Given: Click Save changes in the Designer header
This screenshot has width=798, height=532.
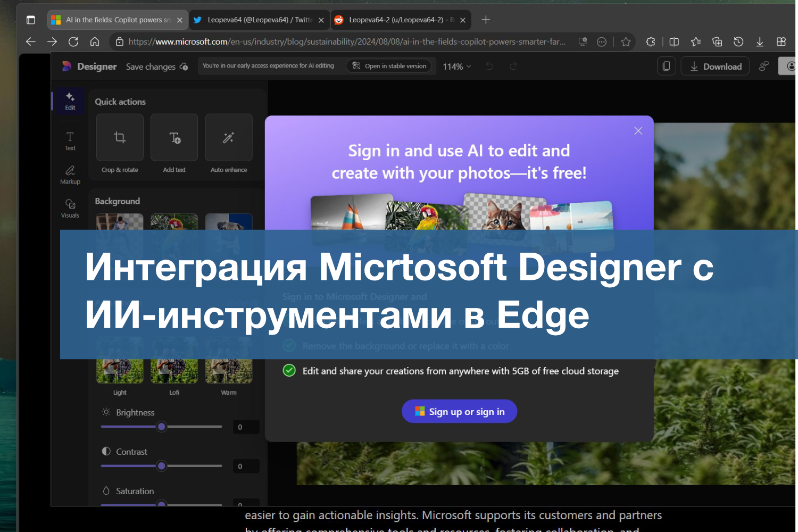Looking at the screenshot, I should point(156,66).
